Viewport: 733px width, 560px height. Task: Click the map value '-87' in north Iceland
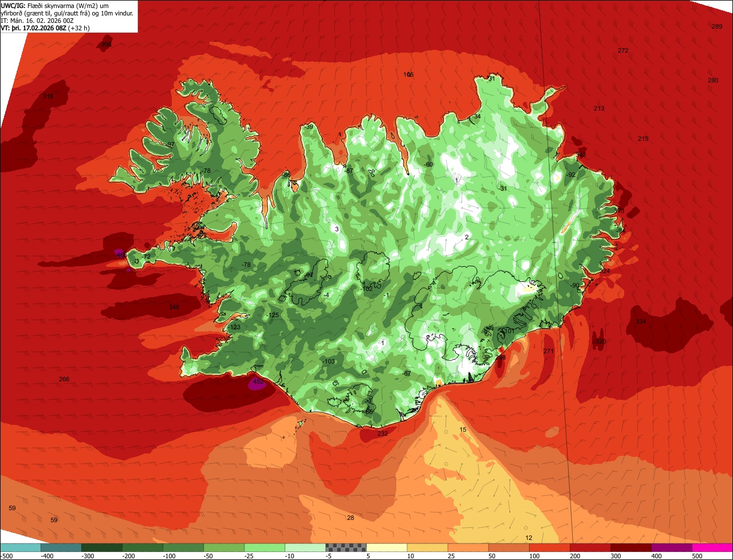point(348,171)
